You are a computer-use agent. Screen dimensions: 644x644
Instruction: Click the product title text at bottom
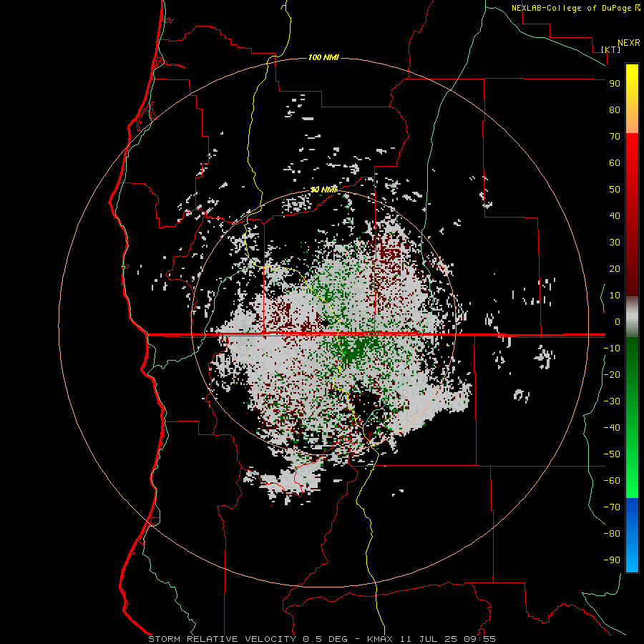pos(322,639)
